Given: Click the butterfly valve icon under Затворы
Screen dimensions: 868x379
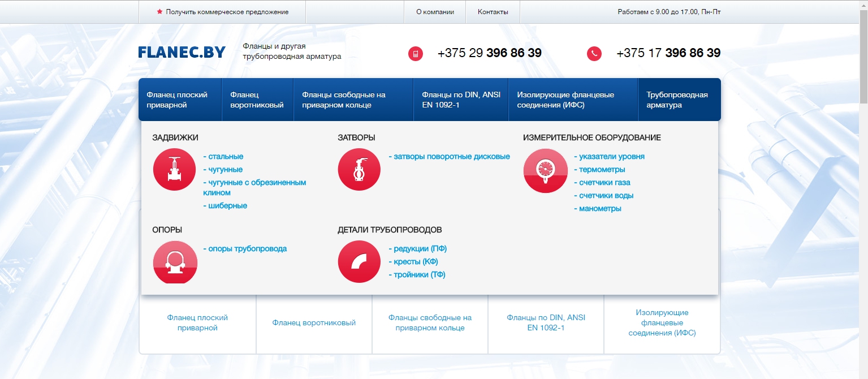Looking at the screenshot, I should 359,170.
